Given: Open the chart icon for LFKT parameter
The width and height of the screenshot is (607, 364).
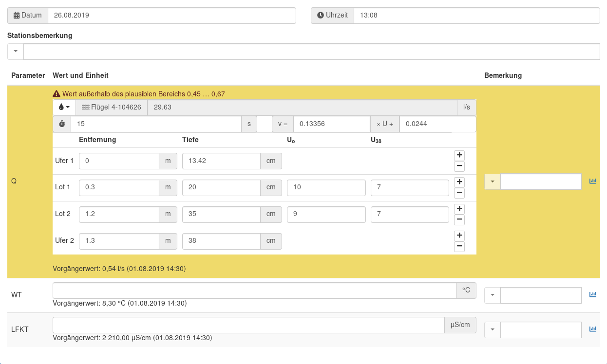Looking at the screenshot, I should click(x=593, y=329).
